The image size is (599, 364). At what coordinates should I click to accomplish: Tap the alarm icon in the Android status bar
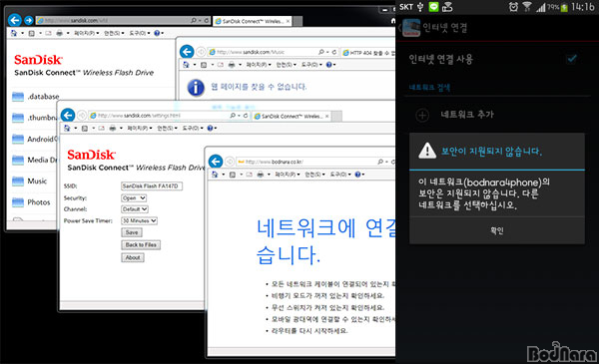point(514,7)
